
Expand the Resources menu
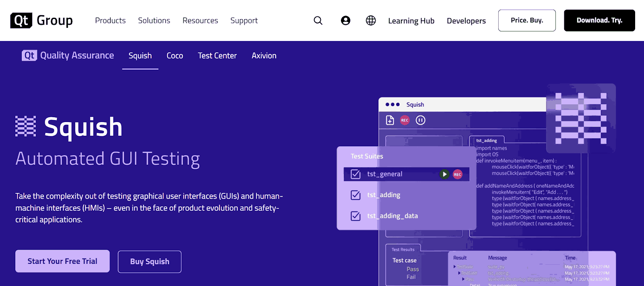pyautogui.click(x=200, y=21)
